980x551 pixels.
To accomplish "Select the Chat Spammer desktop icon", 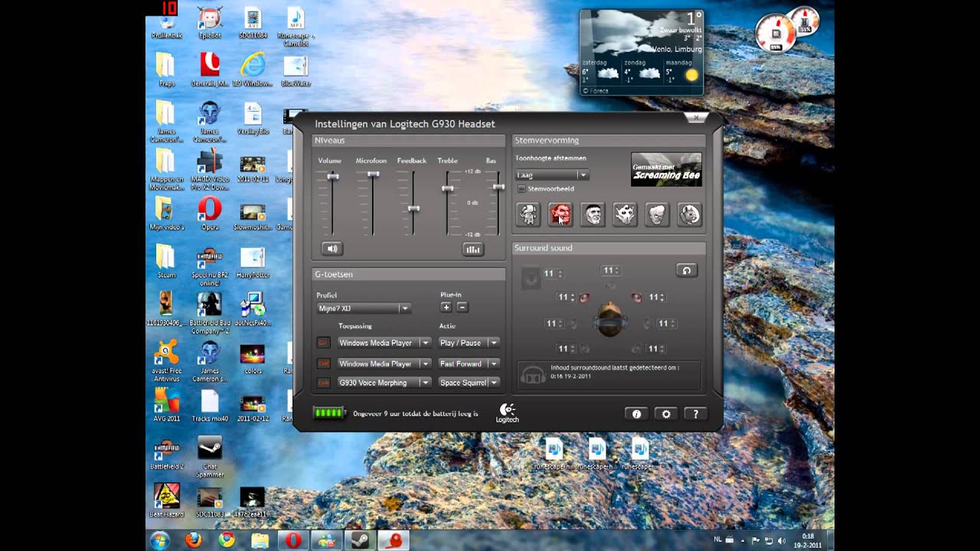I will [x=210, y=457].
